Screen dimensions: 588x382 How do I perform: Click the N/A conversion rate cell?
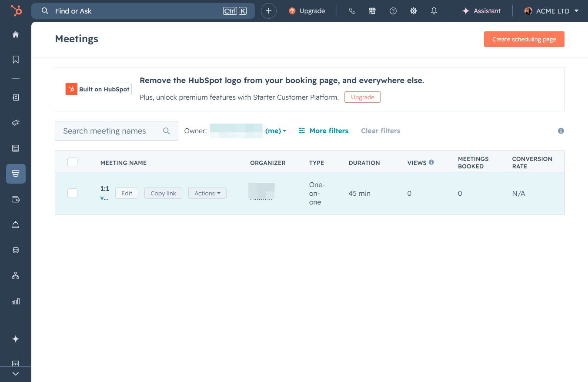point(519,193)
